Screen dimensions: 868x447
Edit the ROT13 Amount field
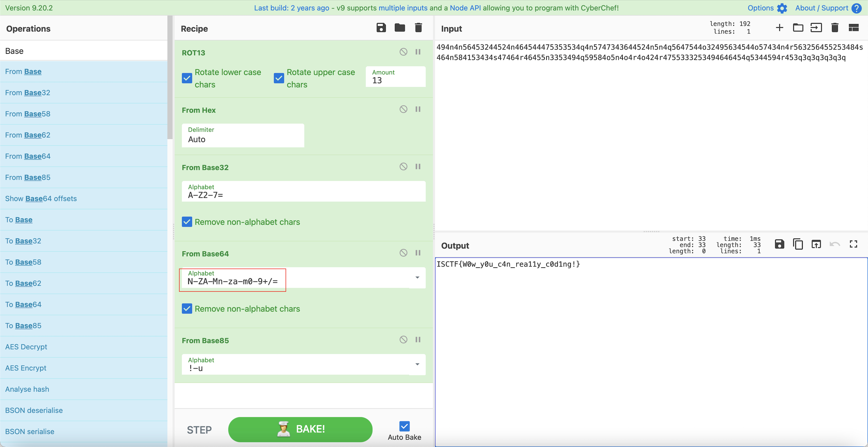tap(395, 77)
